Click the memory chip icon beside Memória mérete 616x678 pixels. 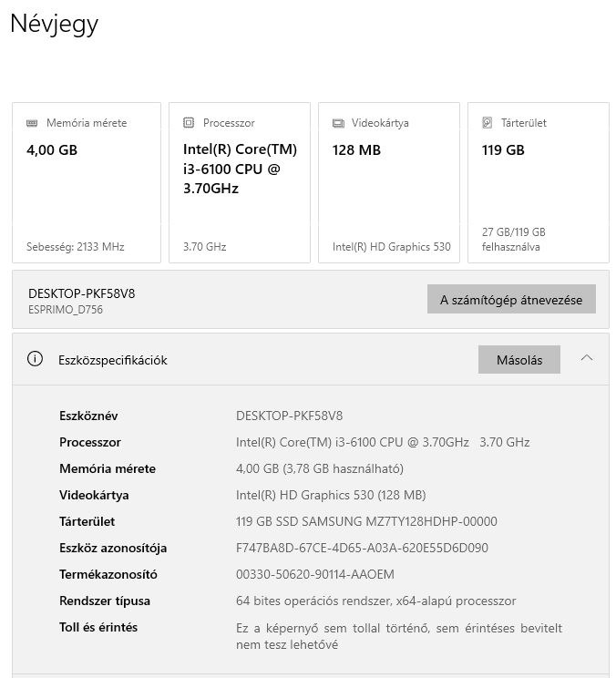[x=33, y=123]
